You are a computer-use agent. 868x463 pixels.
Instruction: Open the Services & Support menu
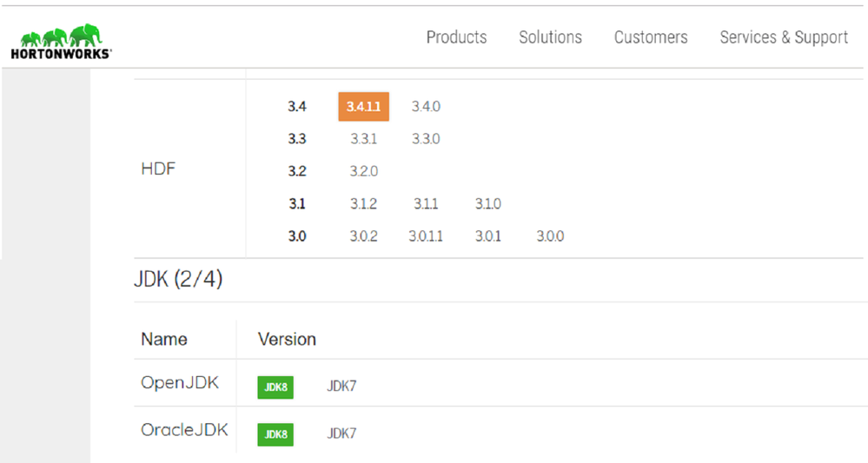784,37
